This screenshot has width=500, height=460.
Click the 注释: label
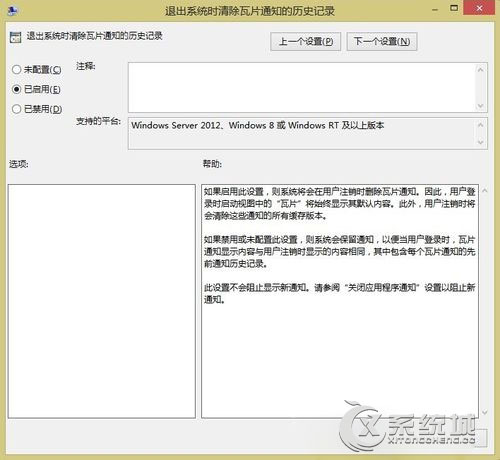[86, 66]
